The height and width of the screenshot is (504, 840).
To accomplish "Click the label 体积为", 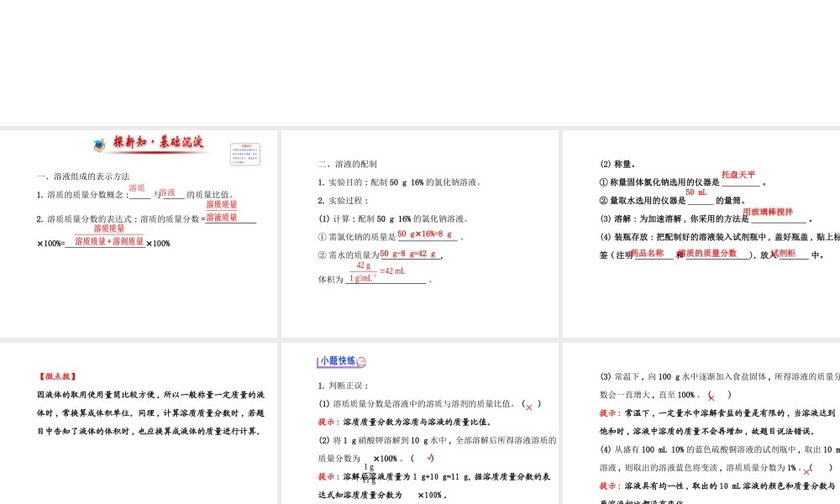I will [330, 279].
